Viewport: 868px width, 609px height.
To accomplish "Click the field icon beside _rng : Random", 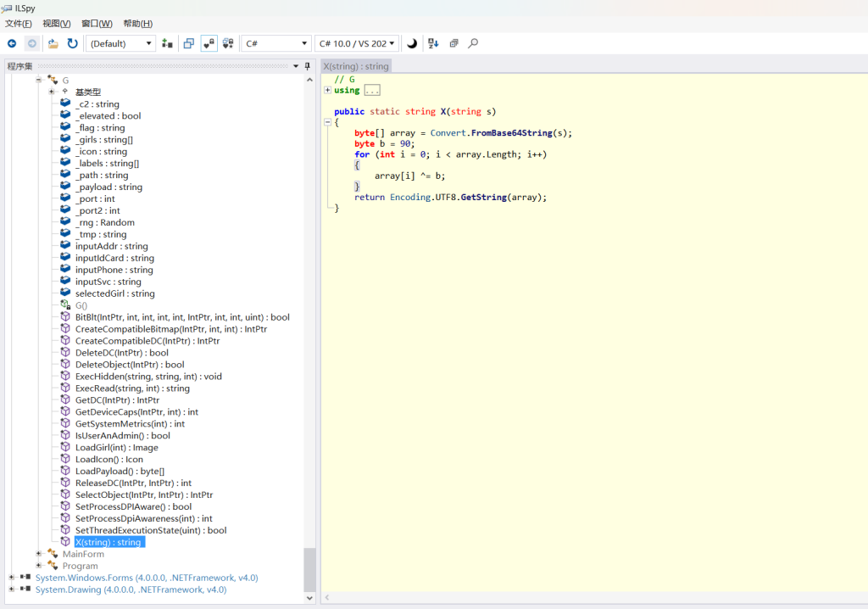I will [65, 221].
